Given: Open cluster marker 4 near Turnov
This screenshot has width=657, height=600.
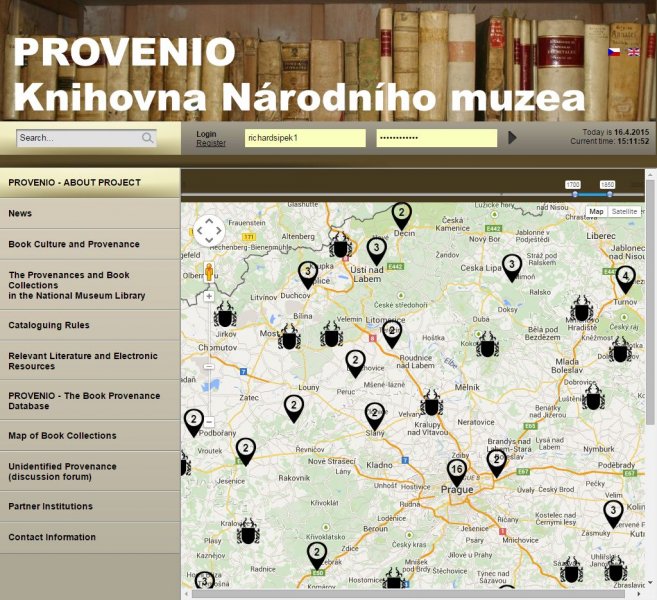Looking at the screenshot, I should coord(626,279).
